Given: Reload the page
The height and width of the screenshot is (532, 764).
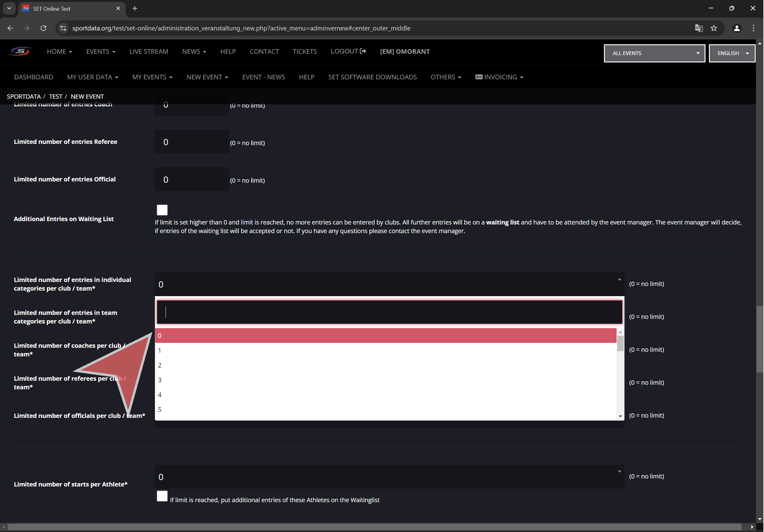Looking at the screenshot, I should click(x=43, y=28).
